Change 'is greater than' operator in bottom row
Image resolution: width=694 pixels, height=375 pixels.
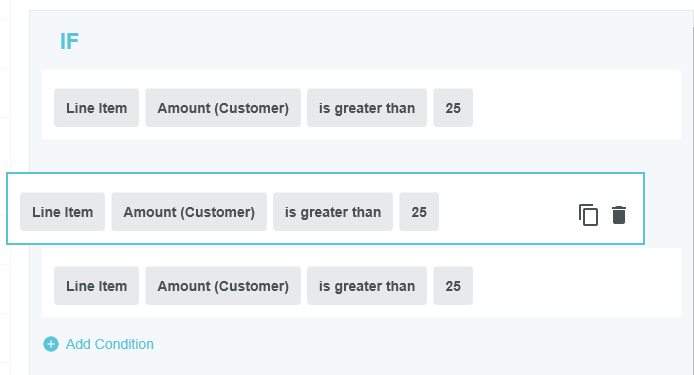click(367, 286)
